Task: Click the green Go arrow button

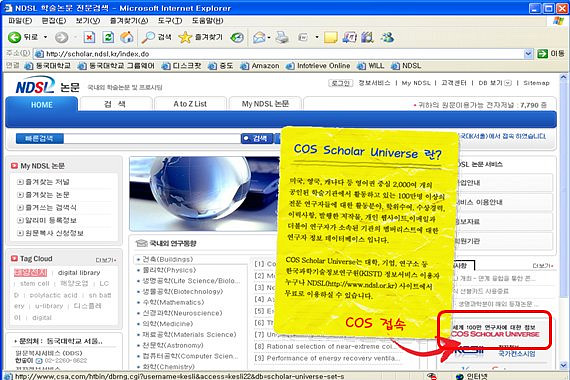Action: click(542, 54)
